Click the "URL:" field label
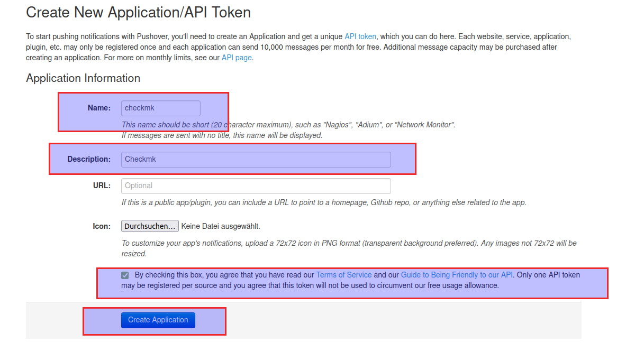 point(102,186)
